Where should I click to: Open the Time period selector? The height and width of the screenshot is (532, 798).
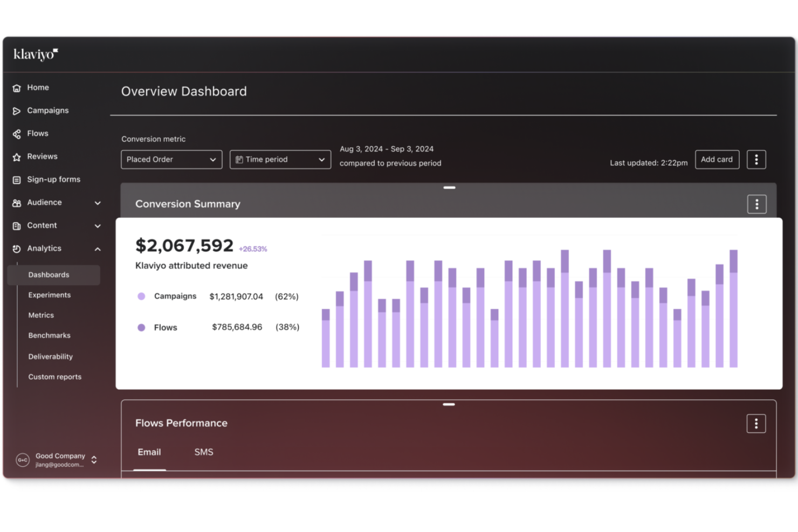280,159
